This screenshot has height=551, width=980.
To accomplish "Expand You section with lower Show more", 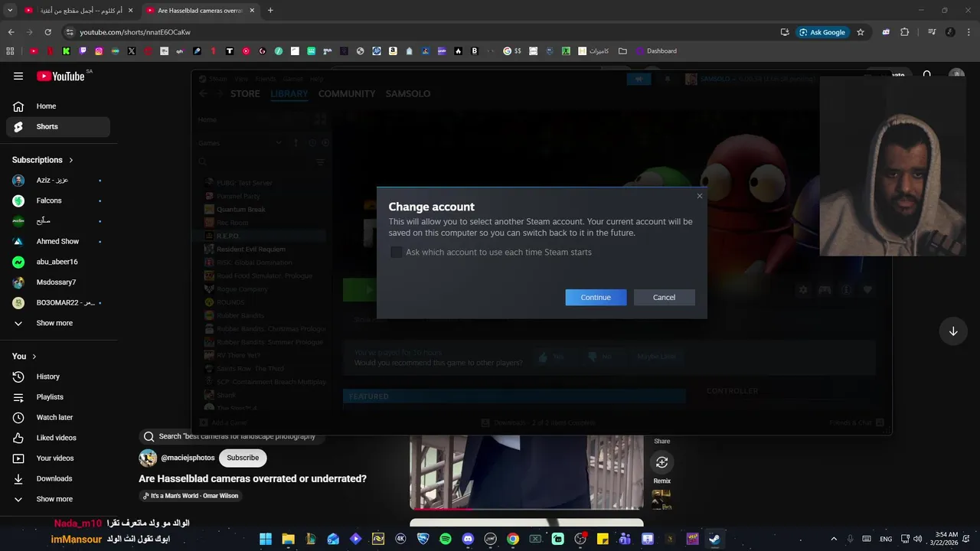I will click(x=58, y=499).
